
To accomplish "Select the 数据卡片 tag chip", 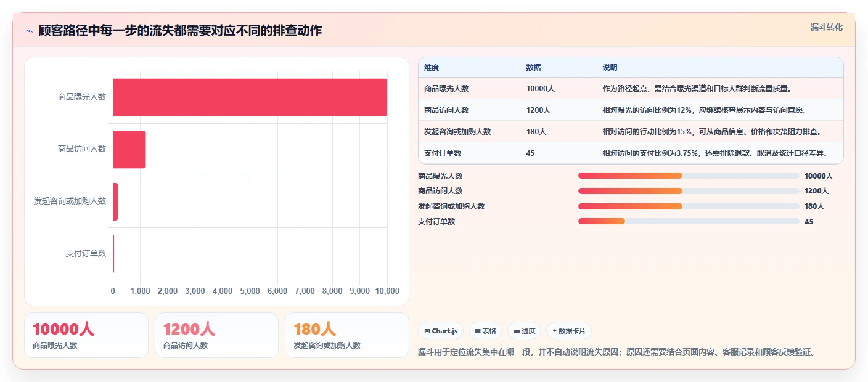I will (x=568, y=331).
